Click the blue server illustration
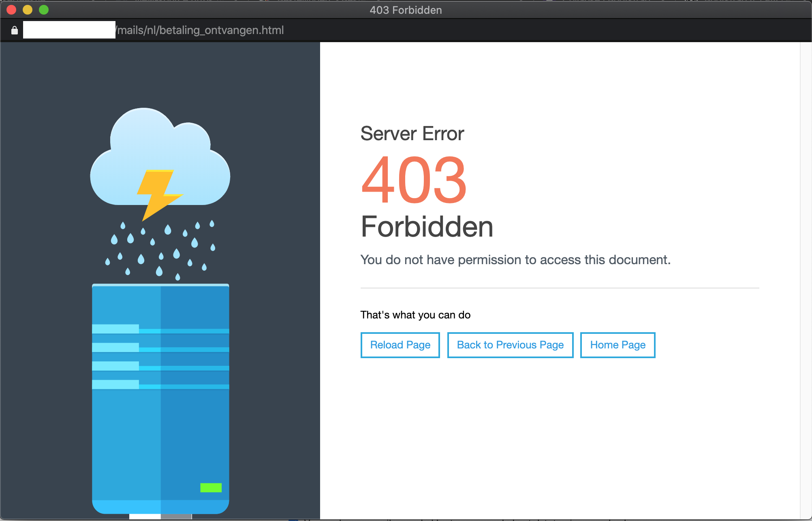Viewport: 812px width, 521px height. coord(160,399)
